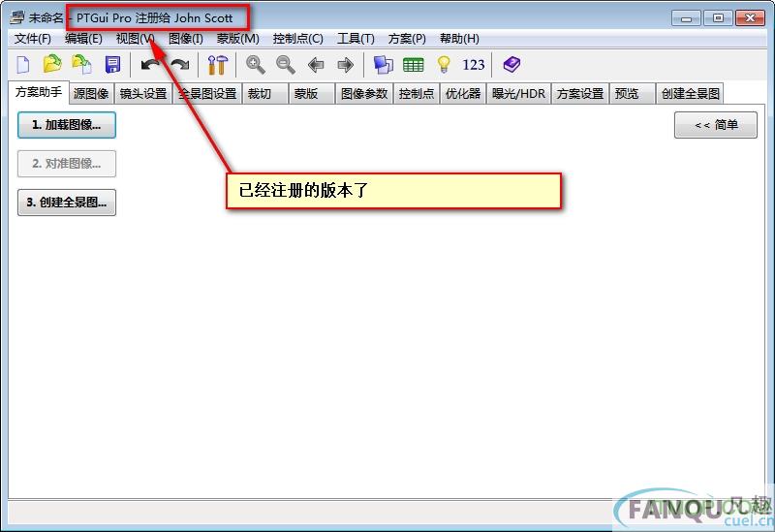This screenshot has width=775, height=532.
Task: Close the PTGui Pro window
Action: coord(750,18)
